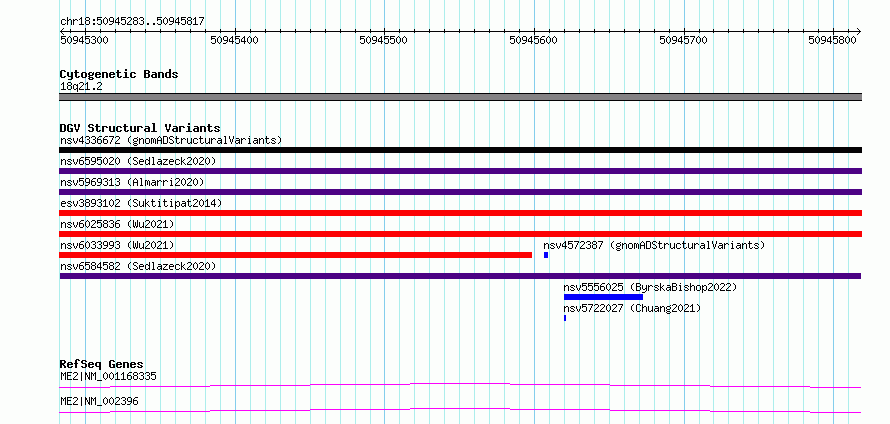Image resolution: width=890 pixels, height=424 pixels.
Task: Click the purple nsv5969313 variant bar
Action: [460, 192]
